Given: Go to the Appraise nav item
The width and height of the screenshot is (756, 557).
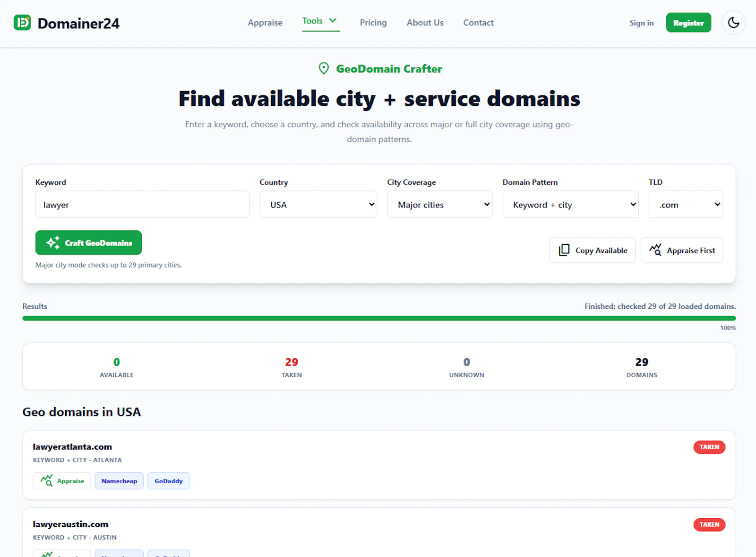Looking at the screenshot, I should pos(265,23).
